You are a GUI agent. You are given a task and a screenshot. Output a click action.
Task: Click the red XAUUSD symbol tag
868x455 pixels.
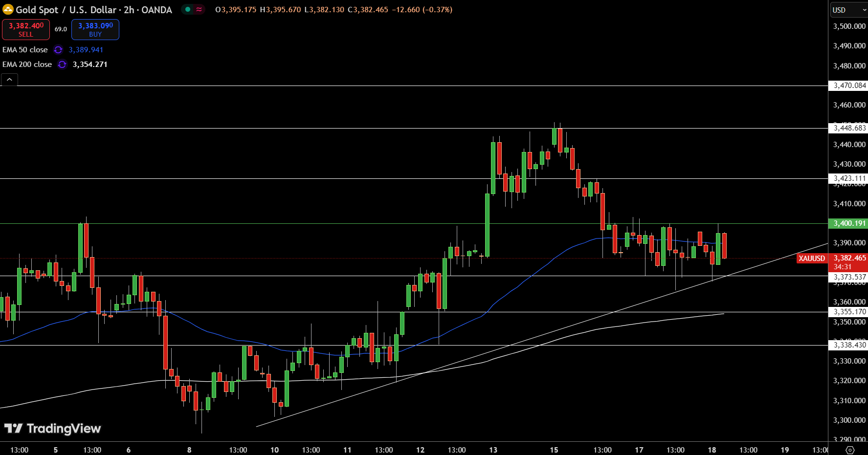pyautogui.click(x=812, y=258)
